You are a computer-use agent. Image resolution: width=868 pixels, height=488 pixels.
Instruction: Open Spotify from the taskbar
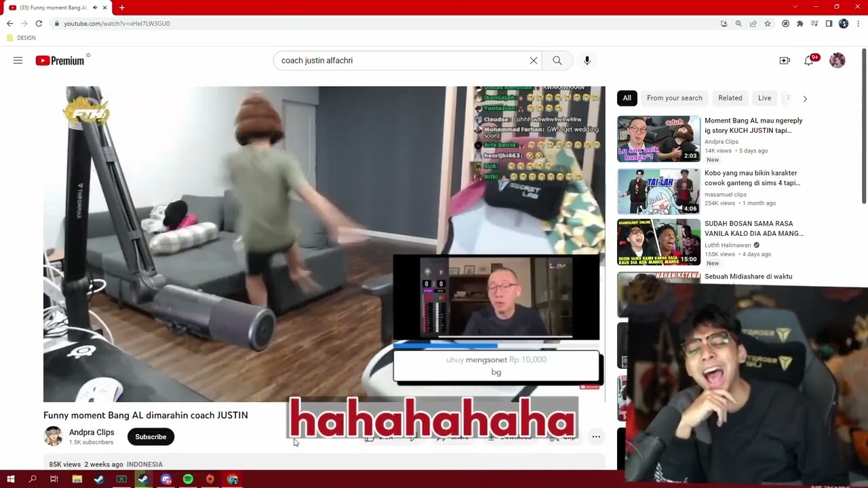point(188,479)
